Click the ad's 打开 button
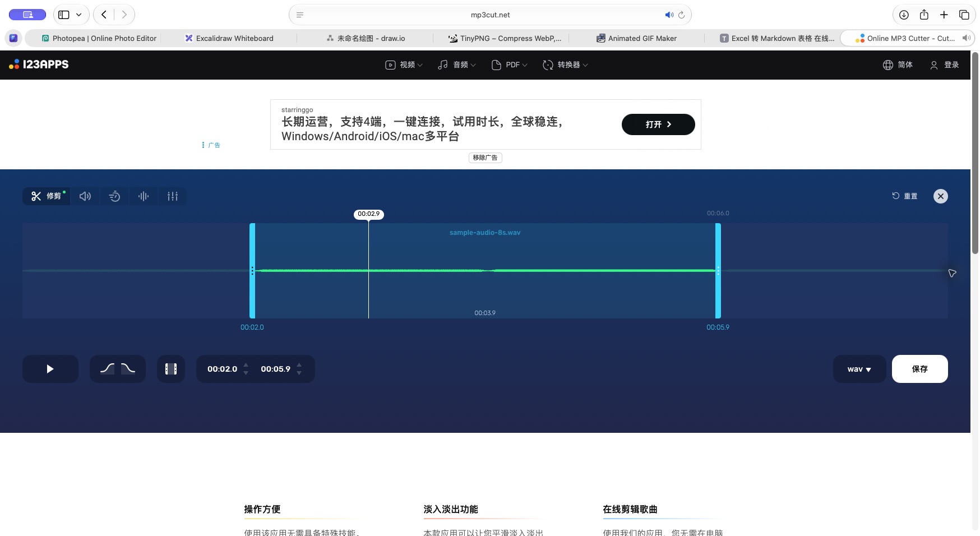The image size is (980, 536). point(658,124)
